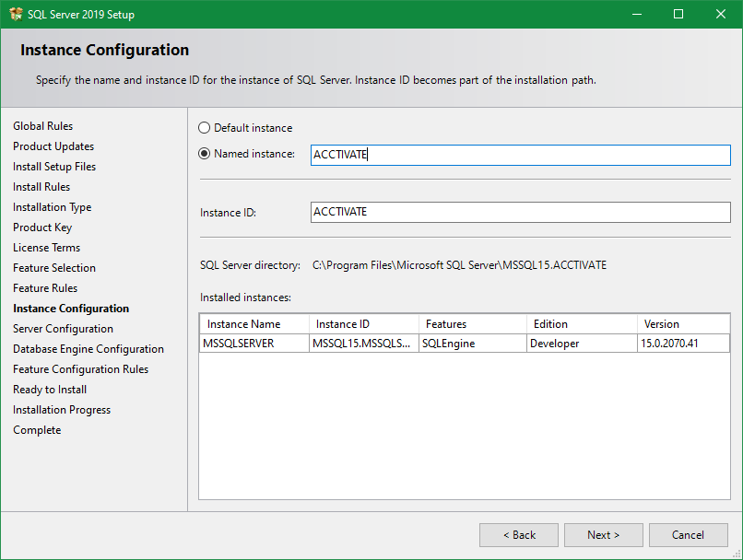The height and width of the screenshot is (560, 743).
Task: Click the Features column header
Action: pos(473,324)
